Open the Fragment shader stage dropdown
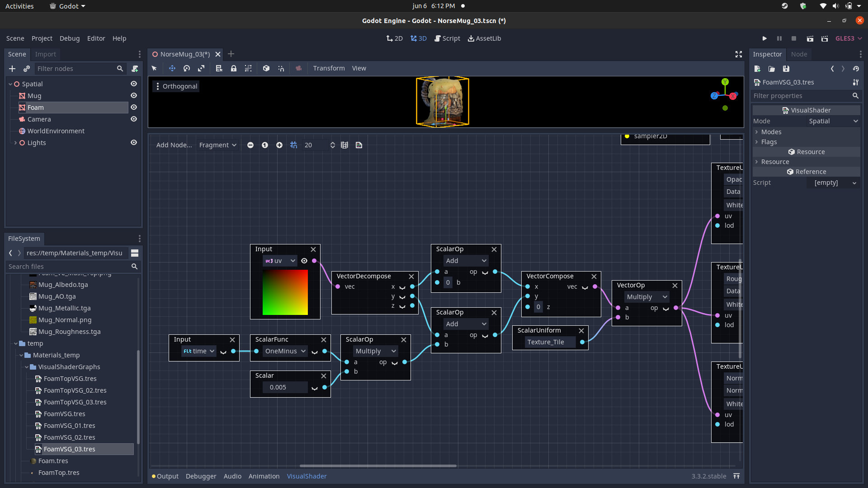 pyautogui.click(x=217, y=145)
